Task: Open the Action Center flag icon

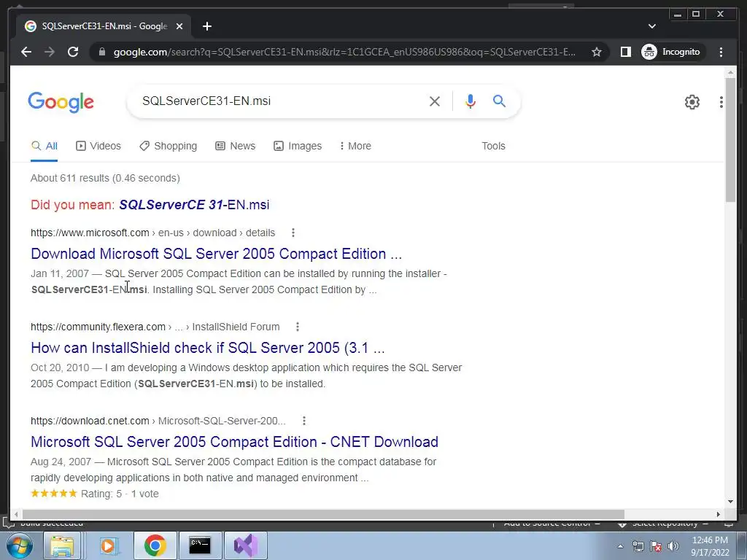Action: [656, 546]
